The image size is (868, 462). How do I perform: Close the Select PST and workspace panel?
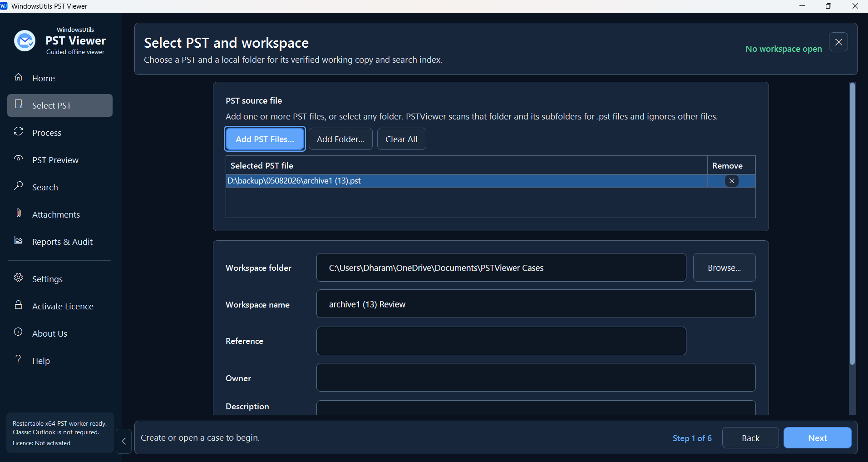[x=838, y=42]
